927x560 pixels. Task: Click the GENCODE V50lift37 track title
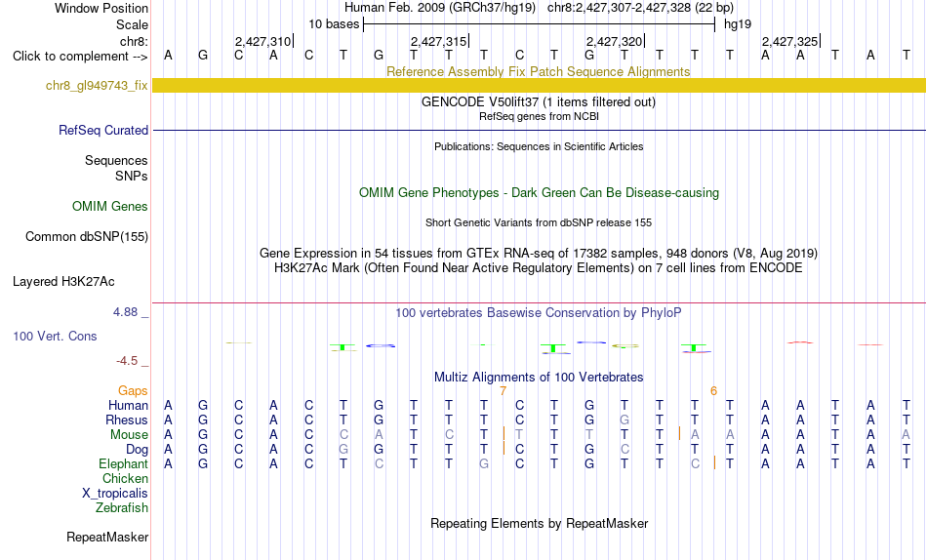(x=539, y=101)
